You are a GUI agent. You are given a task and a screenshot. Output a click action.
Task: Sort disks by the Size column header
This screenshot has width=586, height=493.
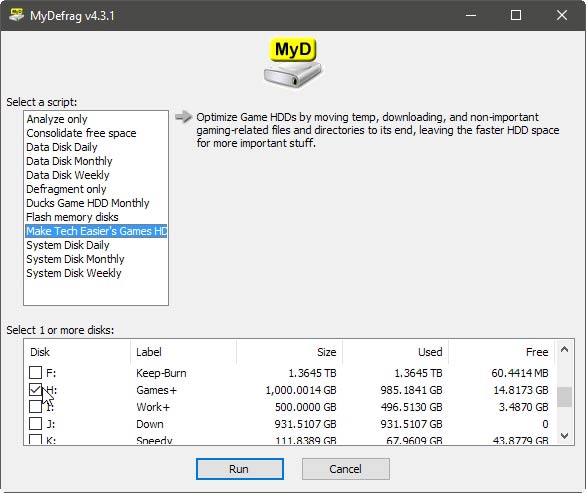(289, 352)
